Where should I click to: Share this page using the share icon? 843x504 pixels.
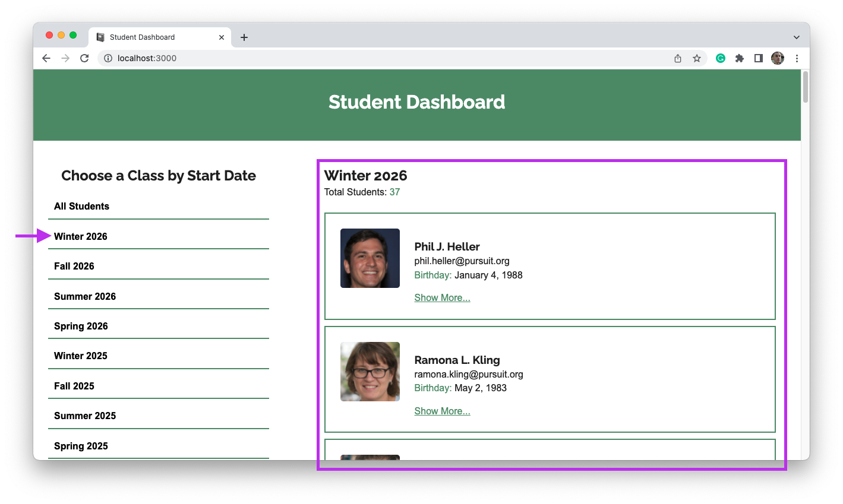(x=678, y=58)
